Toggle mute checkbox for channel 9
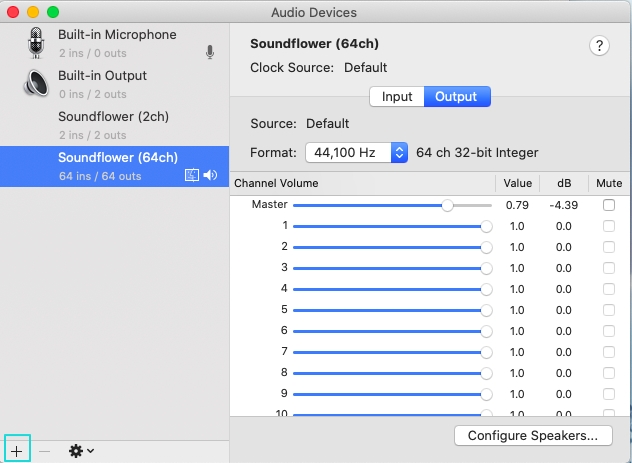This screenshot has height=463, width=632. coord(609,394)
